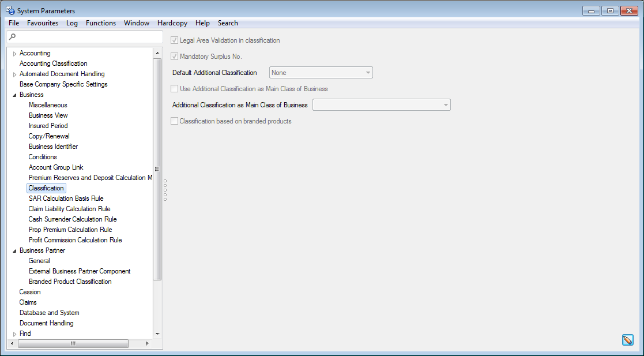
Task: Check Use Additional Classification as Main Class
Action: pyautogui.click(x=175, y=89)
